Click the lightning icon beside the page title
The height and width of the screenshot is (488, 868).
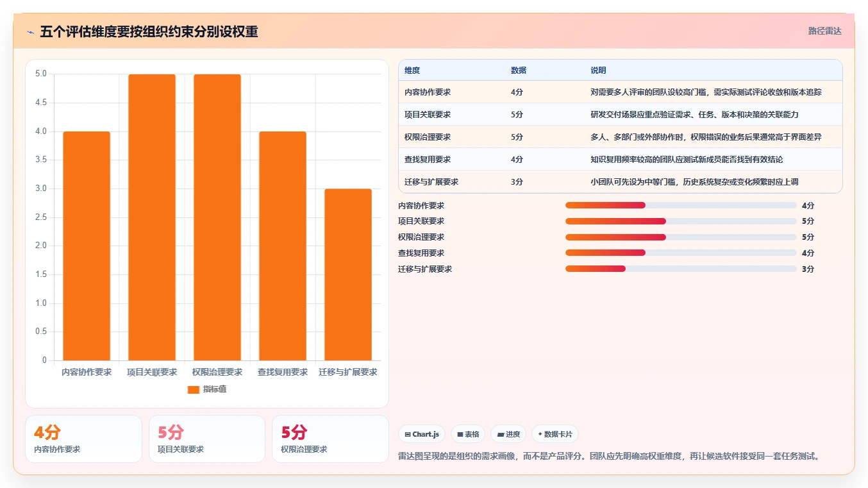click(x=30, y=32)
